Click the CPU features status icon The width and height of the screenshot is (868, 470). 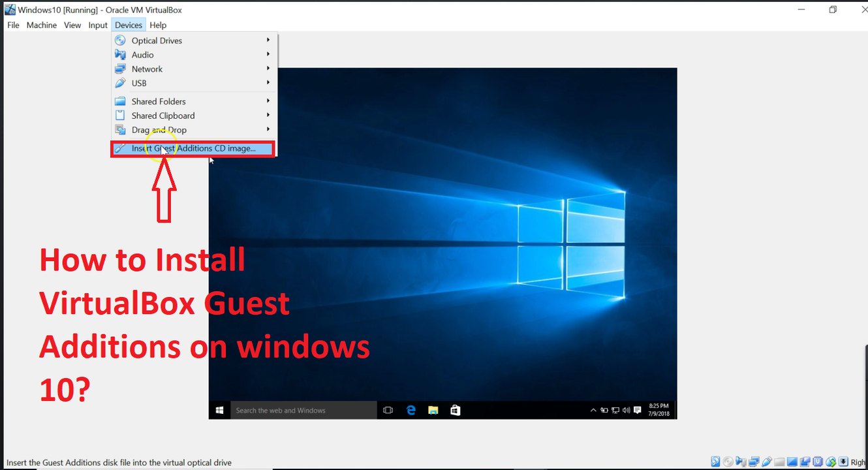pyautogui.click(x=818, y=462)
